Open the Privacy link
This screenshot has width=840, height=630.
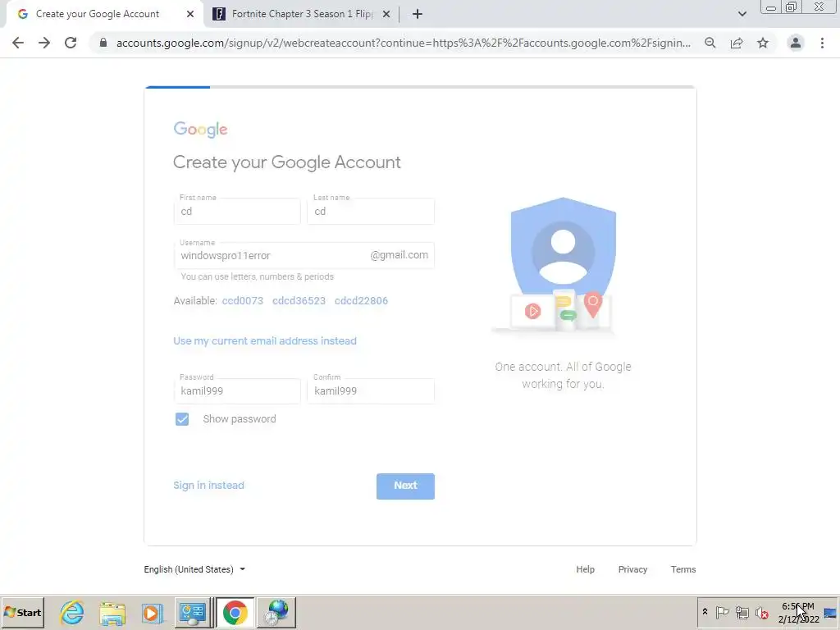tap(632, 569)
